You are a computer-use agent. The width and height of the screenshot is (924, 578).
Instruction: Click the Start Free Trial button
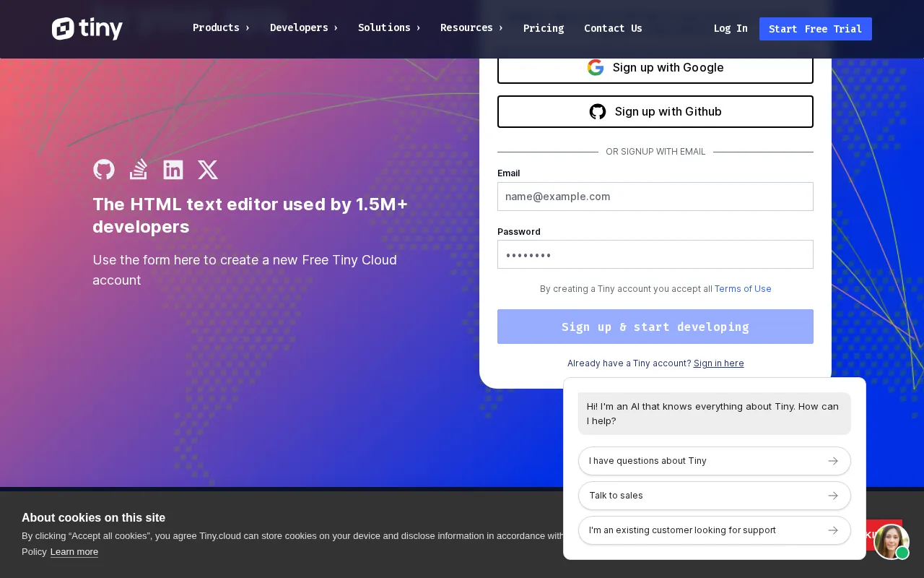pos(816,29)
